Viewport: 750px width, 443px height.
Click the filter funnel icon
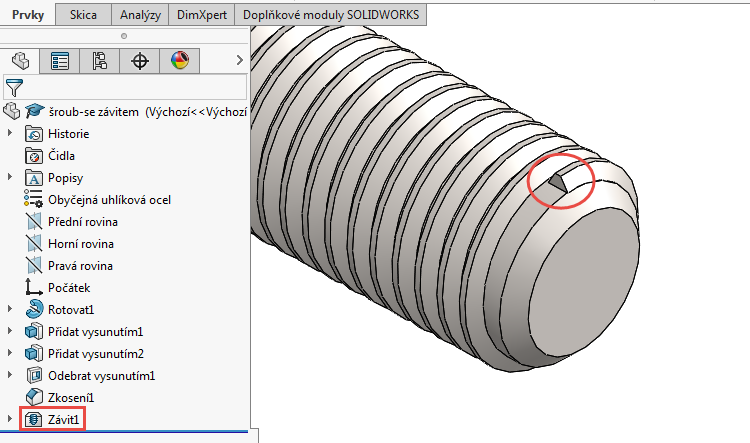[14, 88]
